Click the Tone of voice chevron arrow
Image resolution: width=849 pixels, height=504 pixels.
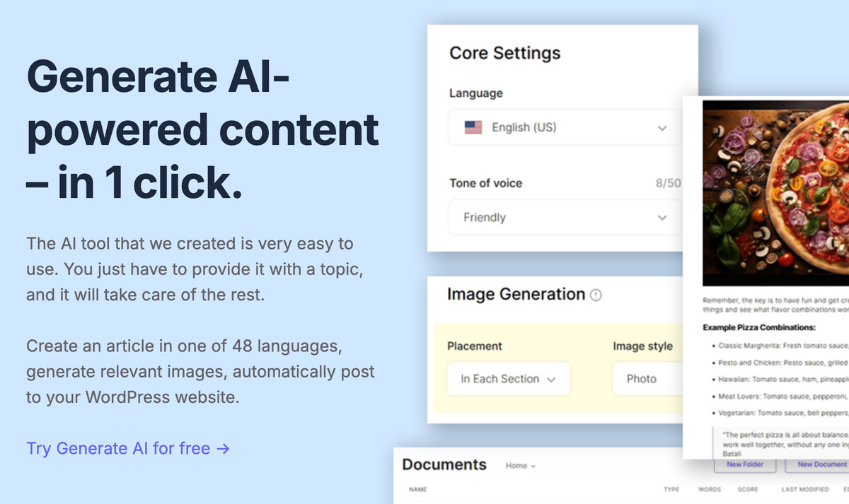(662, 218)
